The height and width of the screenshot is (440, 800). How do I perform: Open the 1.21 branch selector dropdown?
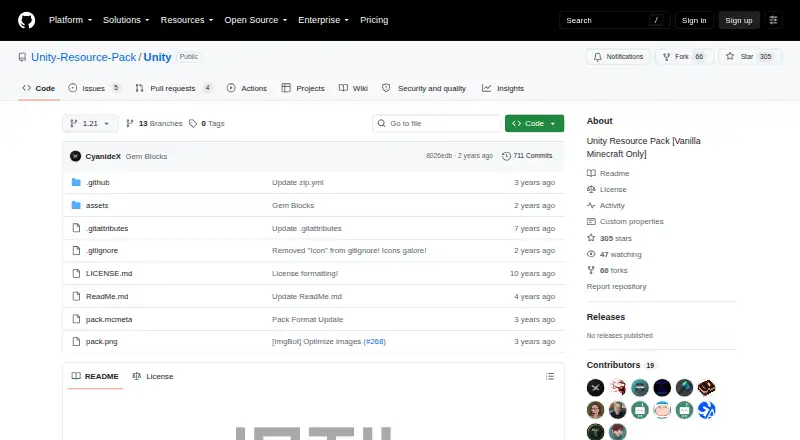coord(90,124)
